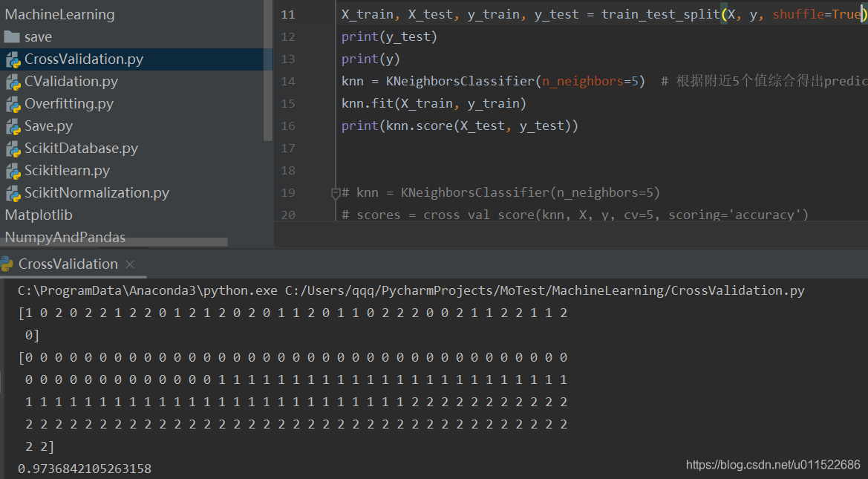Click the code fold arrow near line 19
Viewport: 868px width, 479px height.
pyautogui.click(x=336, y=192)
